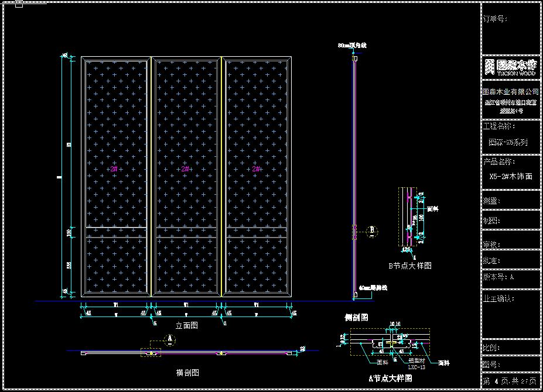Screen dimensions: 543x392
Task: Select the 2# label on the middle panel
Action: coord(185,169)
